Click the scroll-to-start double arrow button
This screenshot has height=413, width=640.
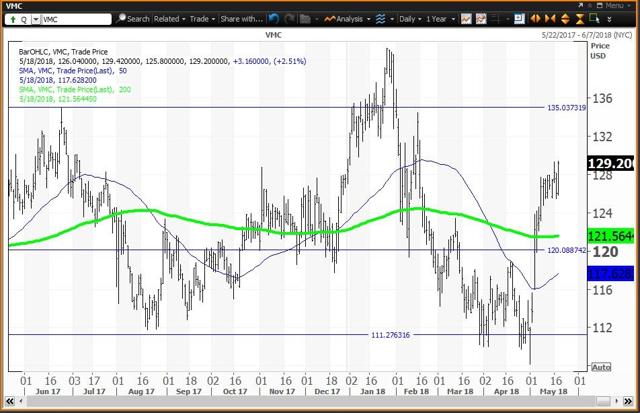10,401
